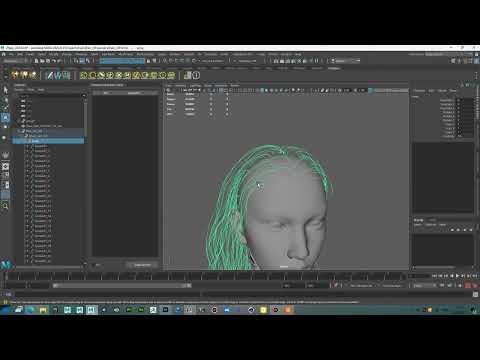Click the Go to Start playback button

[x=434, y=276]
